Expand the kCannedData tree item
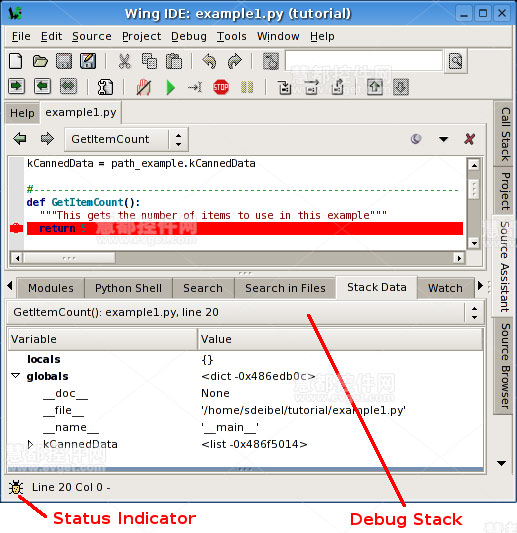This screenshot has width=517, height=533. click(x=30, y=444)
